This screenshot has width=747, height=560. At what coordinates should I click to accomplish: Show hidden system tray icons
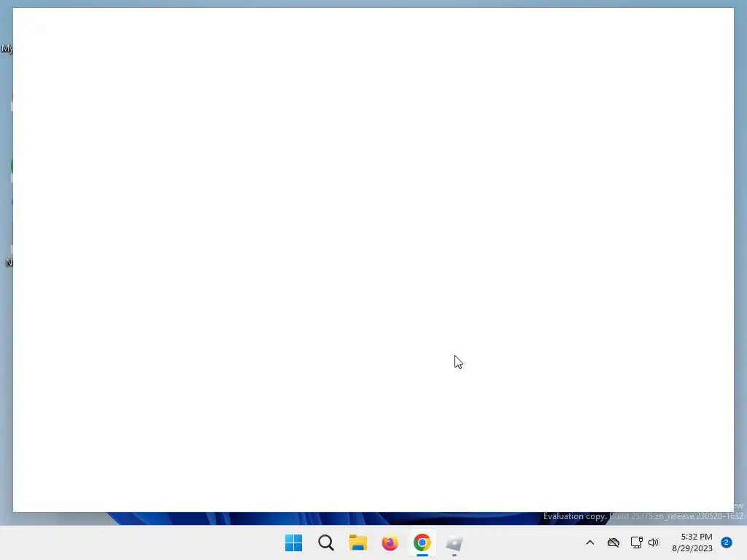(x=589, y=542)
